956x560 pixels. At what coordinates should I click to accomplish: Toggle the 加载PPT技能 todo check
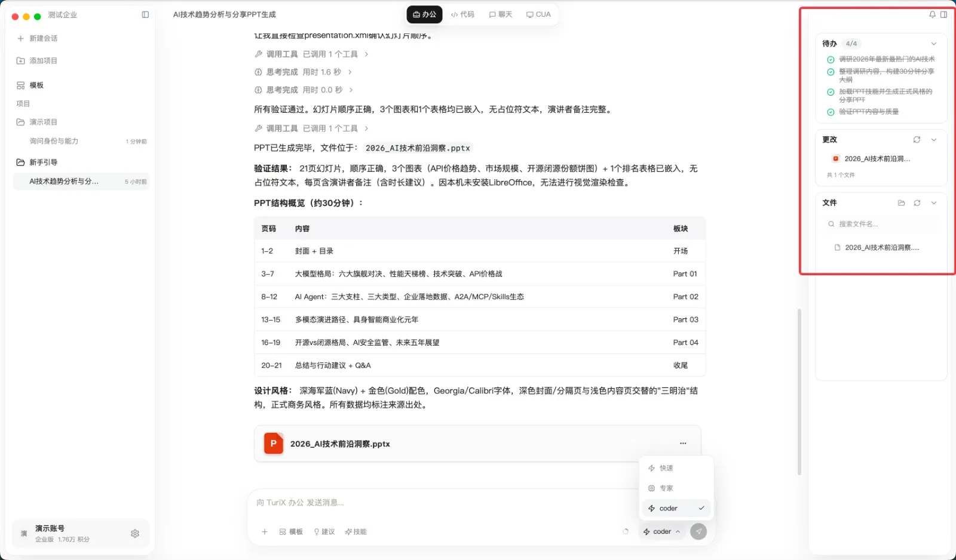(831, 92)
